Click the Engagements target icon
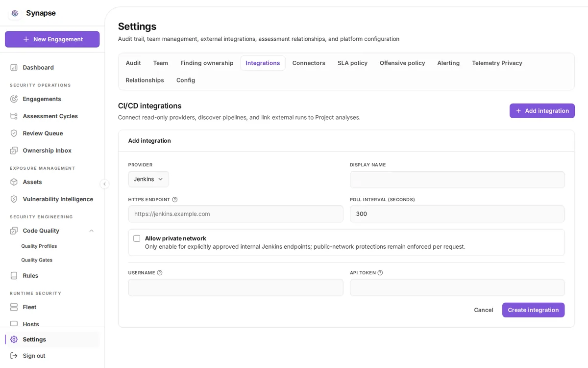Viewport: 588px width, 368px height. tap(14, 99)
